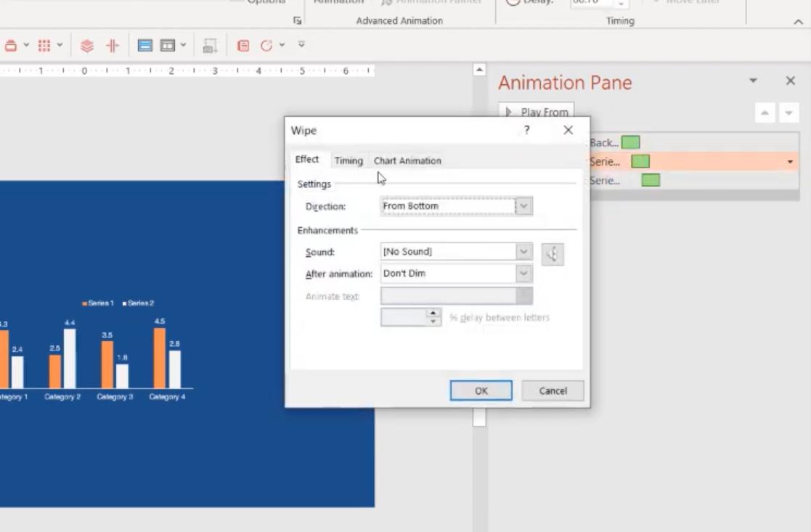Open the Direction dropdown showing From Bottom
Viewport: 811px width, 532px height.
(x=521, y=206)
